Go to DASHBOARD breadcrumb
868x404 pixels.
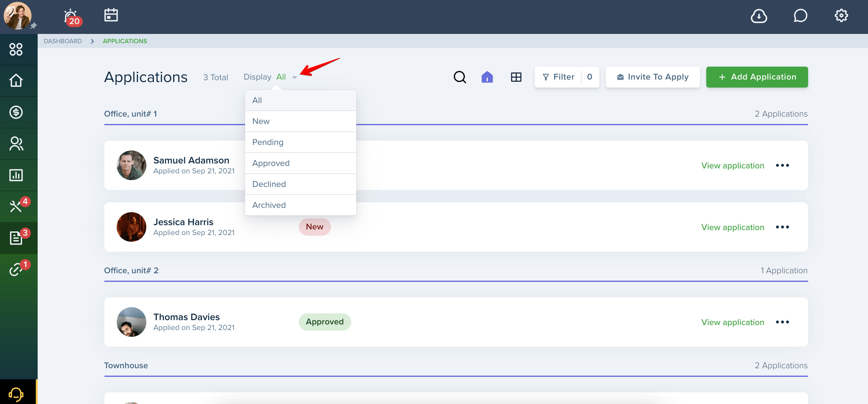[63, 41]
